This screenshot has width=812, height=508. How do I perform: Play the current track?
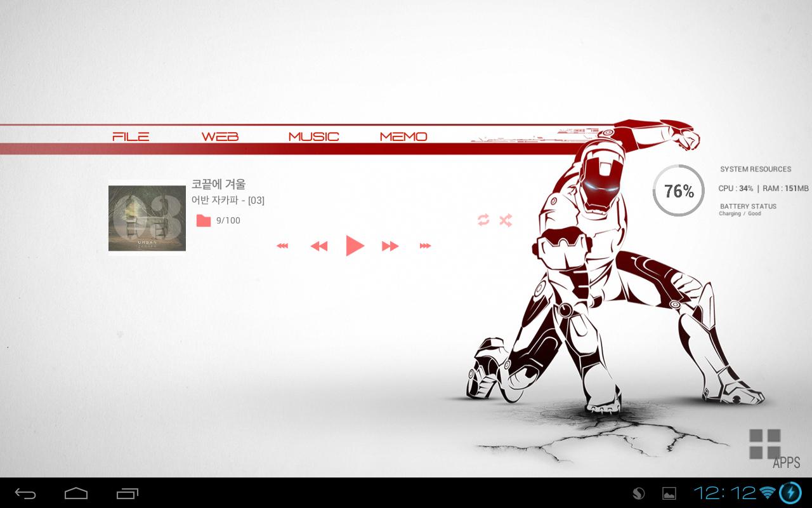coord(355,246)
